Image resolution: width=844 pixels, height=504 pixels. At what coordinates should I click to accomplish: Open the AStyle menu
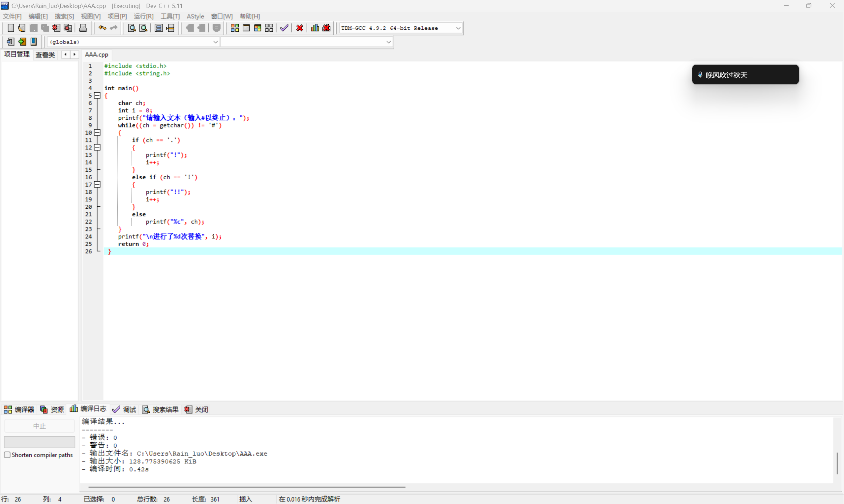tap(195, 16)
